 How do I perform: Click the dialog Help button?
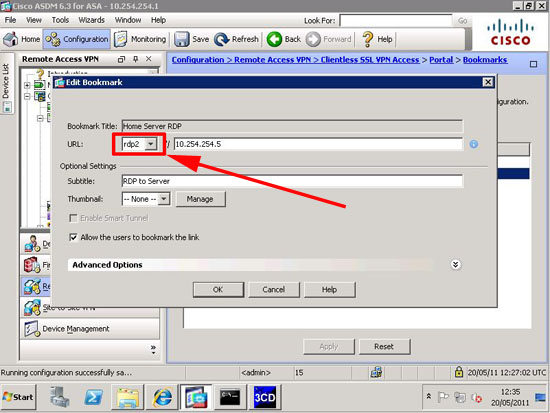point(329,289)
